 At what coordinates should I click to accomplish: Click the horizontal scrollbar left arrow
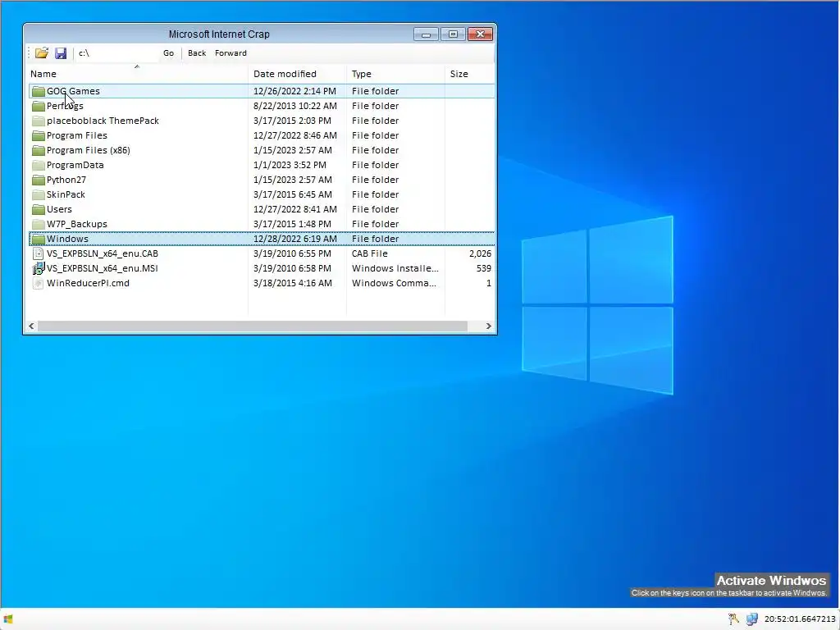32,326
